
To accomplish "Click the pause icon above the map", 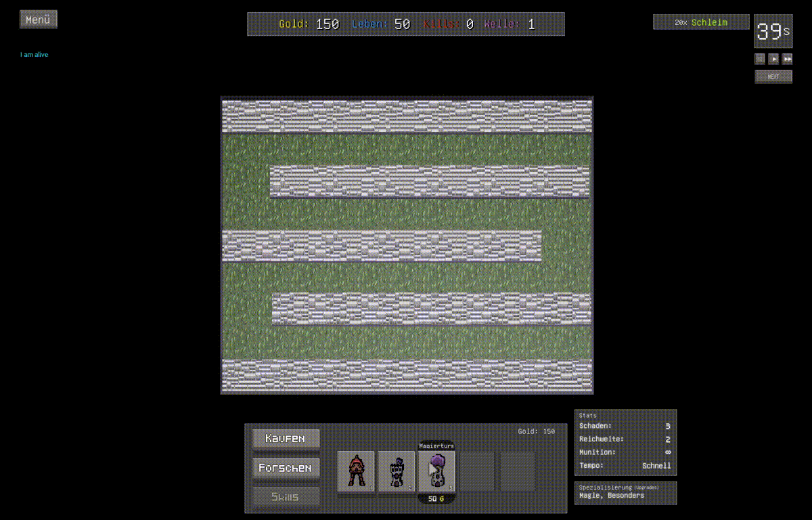I will (760, 59).
